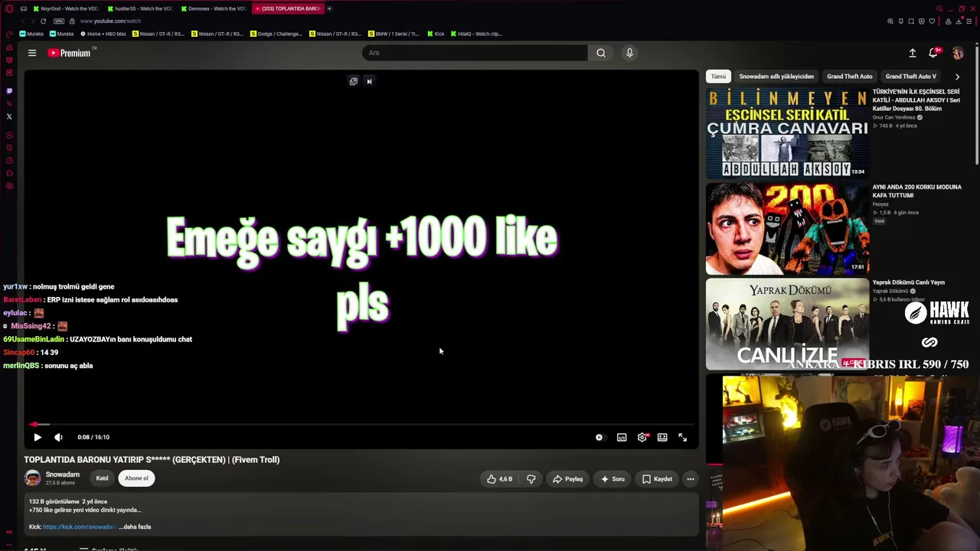Open Yaprak Dökümü live stream thumbnail
Viewport: 980px width, 551px height.
point(787,324)
